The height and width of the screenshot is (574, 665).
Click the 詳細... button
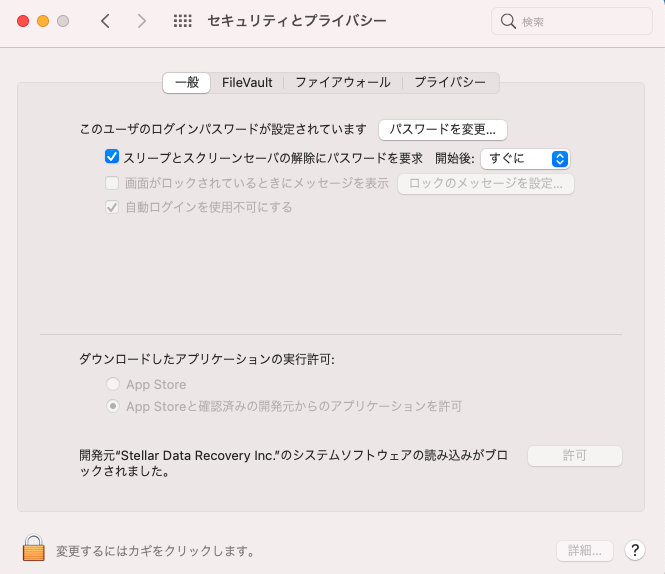point(585,551)
